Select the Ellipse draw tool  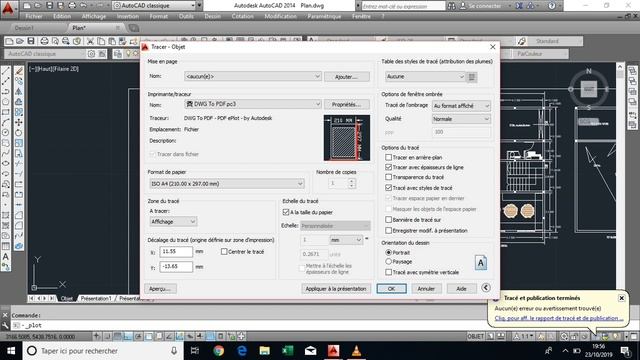click(x=6, y=163)
